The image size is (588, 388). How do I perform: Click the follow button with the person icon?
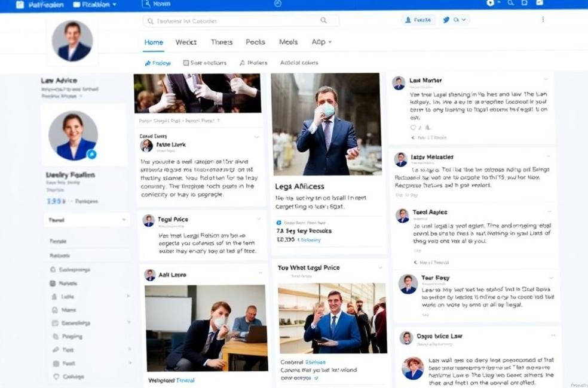tap(418, 20)
